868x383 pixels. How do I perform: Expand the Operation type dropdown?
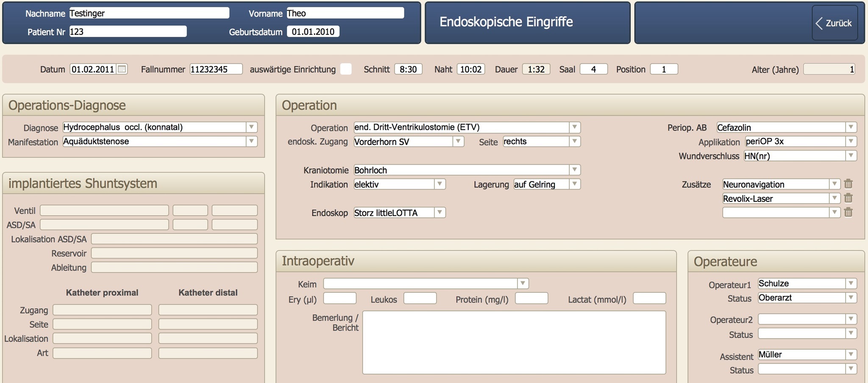pos(575,127)
